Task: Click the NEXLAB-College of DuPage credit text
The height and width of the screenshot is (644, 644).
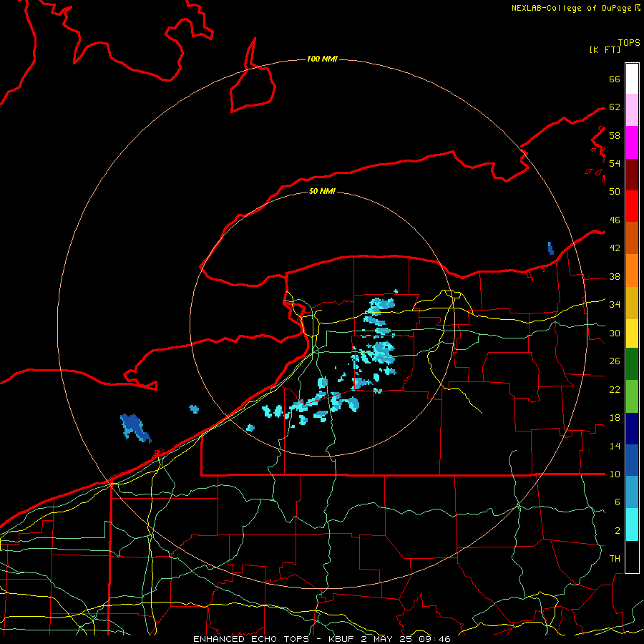Action: [571, 8]
